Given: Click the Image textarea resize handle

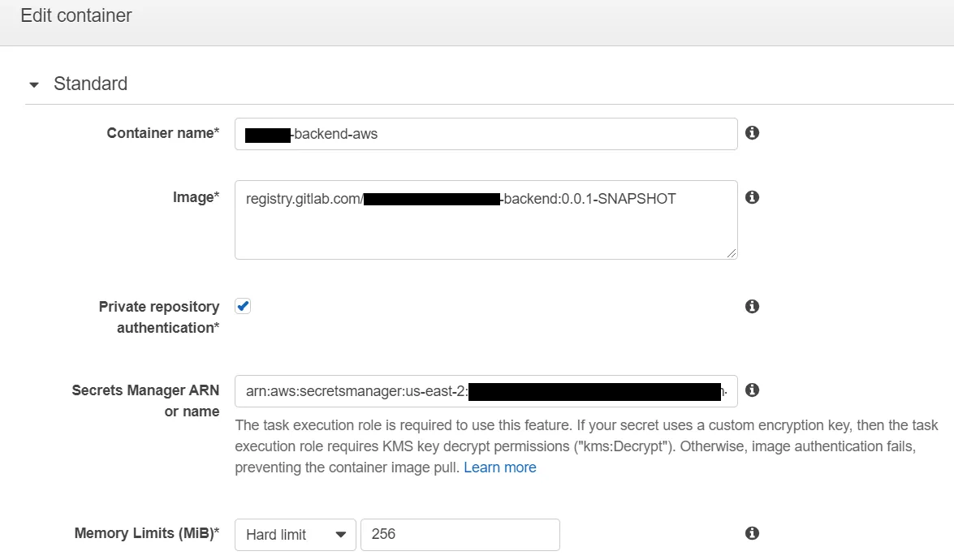Looking at the screenshot, I should [x=732, y=253].
